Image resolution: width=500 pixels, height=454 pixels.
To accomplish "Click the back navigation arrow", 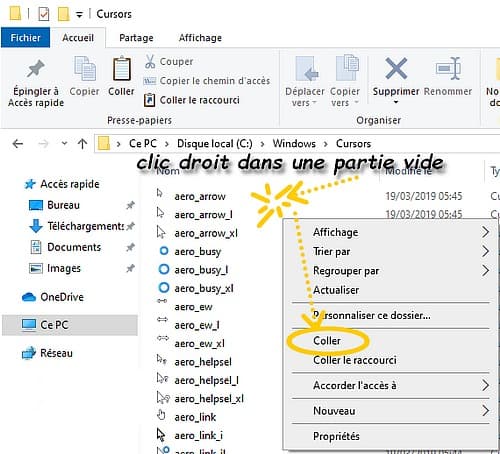I will pos(17,144).
